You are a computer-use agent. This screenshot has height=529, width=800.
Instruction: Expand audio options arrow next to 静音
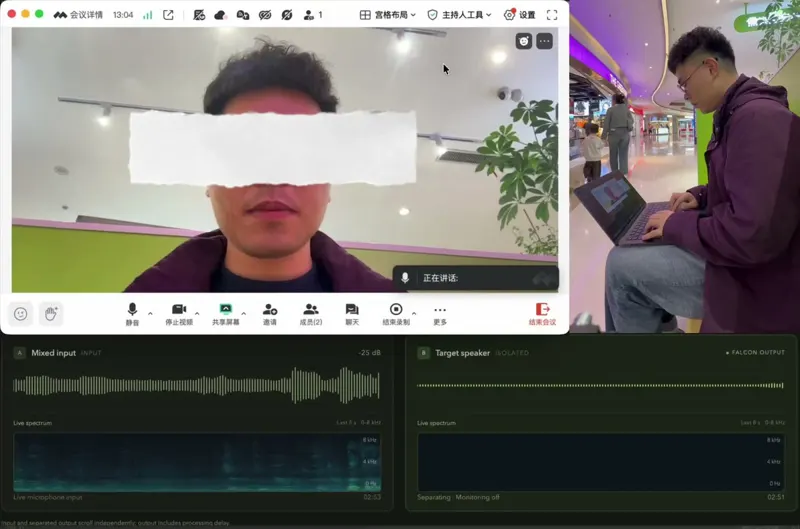150,313
